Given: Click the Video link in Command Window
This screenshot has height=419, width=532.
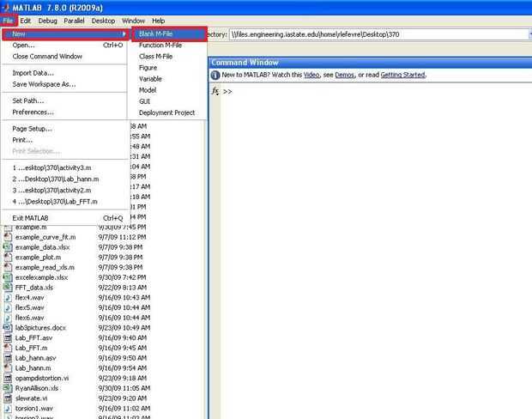Looking at the screenshot, I should pyautogui.click(x=311, y=75).
